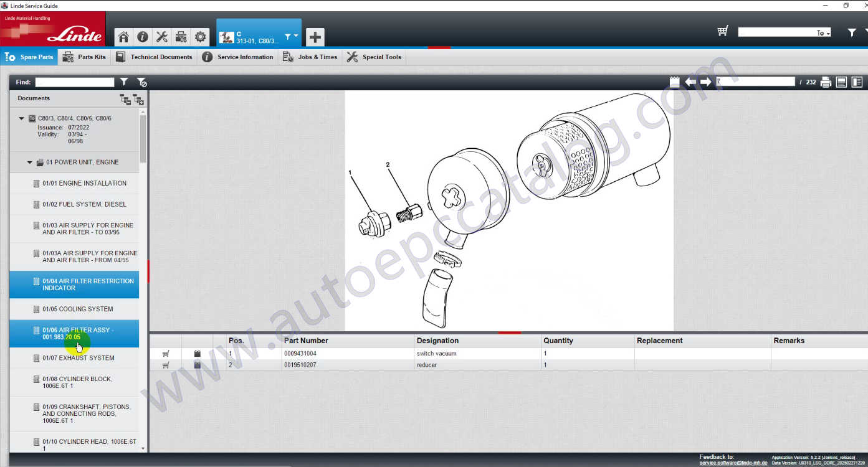
Task: Open the settings gear icon in top toolbar
Action: 200,37
